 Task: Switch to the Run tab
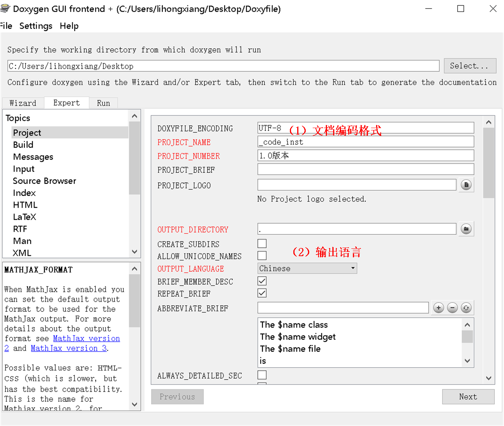pos(103,103)
